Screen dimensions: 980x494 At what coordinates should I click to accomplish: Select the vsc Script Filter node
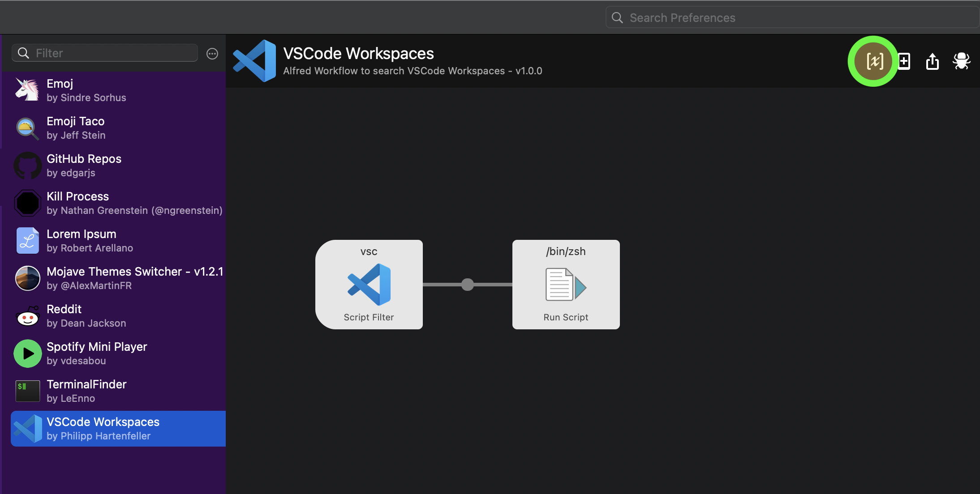[x=369, y=285]
